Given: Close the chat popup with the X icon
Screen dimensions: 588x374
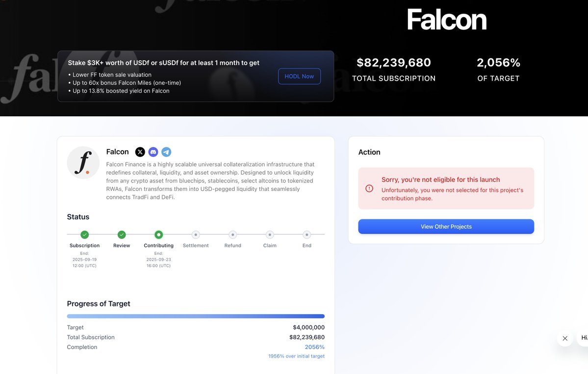Looking at the screenshot, I should click(565, 338).
